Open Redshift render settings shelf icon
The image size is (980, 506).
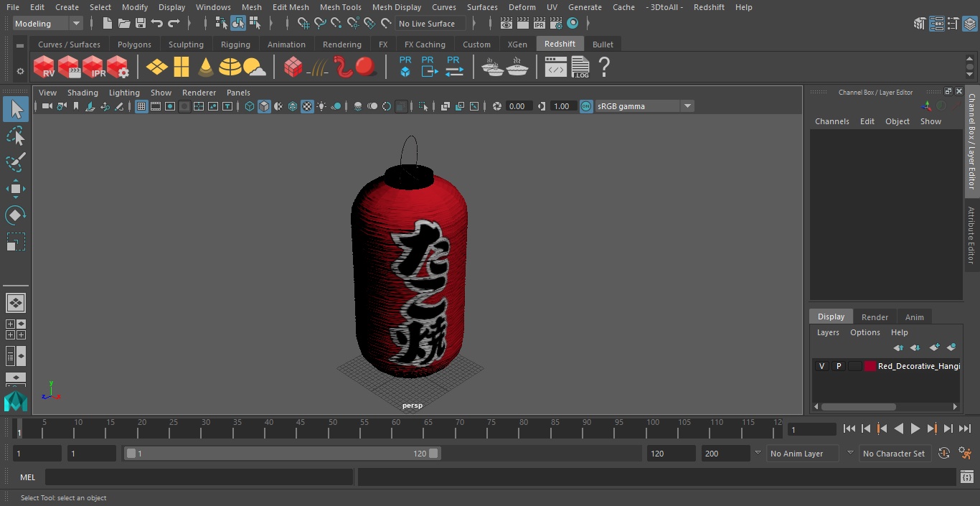(118, 67)
